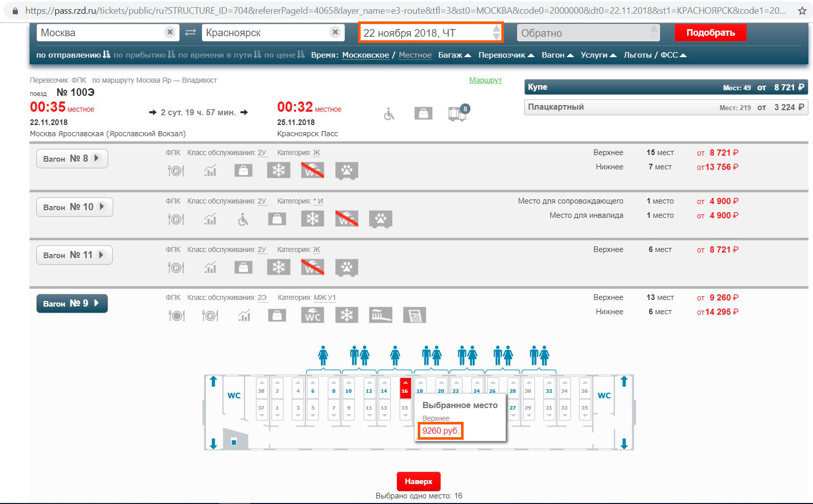This screenshot has width=813, height=504.
Task: Open the Вагон filter dropdown
Action: 557,55
